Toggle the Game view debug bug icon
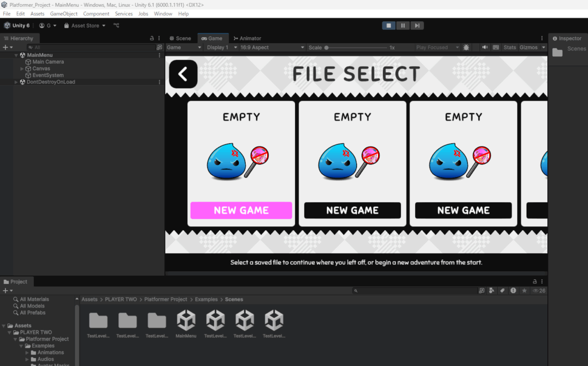Viewport: 588px width, 366px height. [466, 47]
